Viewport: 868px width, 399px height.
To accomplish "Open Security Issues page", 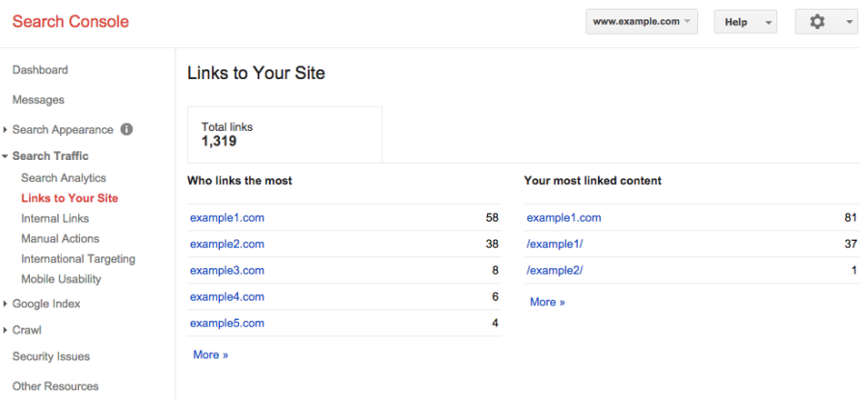I will [x=51, y=357].
